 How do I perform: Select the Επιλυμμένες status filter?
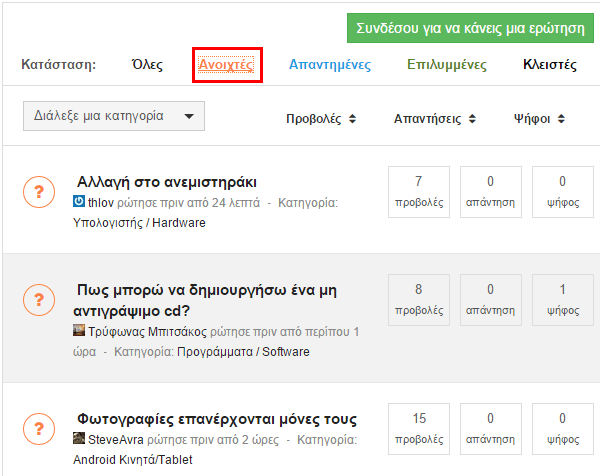point(447,65)
